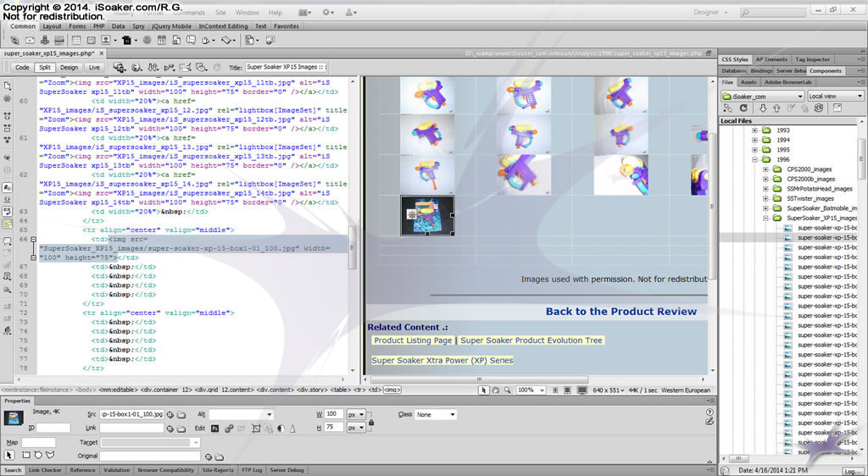Turn on Live view

pos(94,68)
